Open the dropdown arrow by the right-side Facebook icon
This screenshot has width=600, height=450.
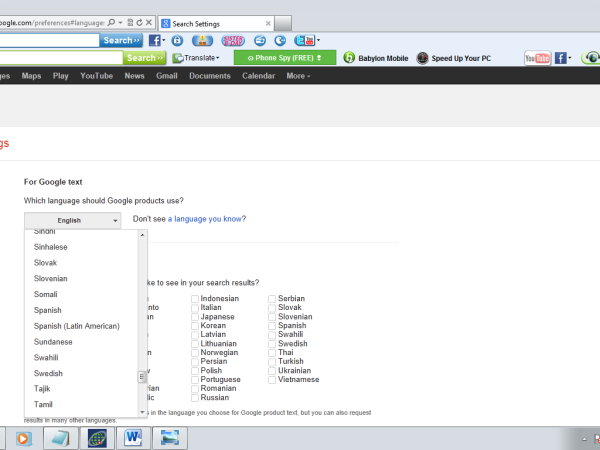(569, 58)
